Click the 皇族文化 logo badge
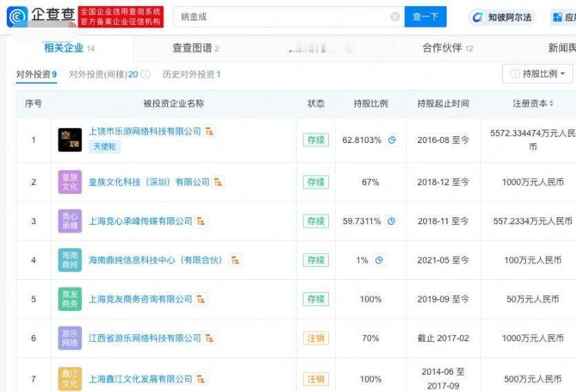This screenshot has height=392, width=576. pos(70,182)
